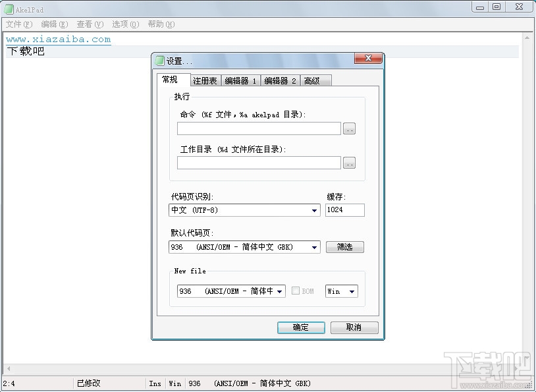Click the browse button beside the 命令 field
Image resolution: width=536 pixels, height=392 pixels.
[350, 128]
